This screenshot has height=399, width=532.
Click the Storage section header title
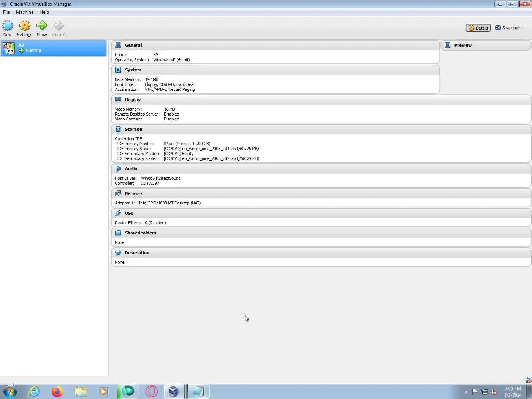[x=133, y=129]
